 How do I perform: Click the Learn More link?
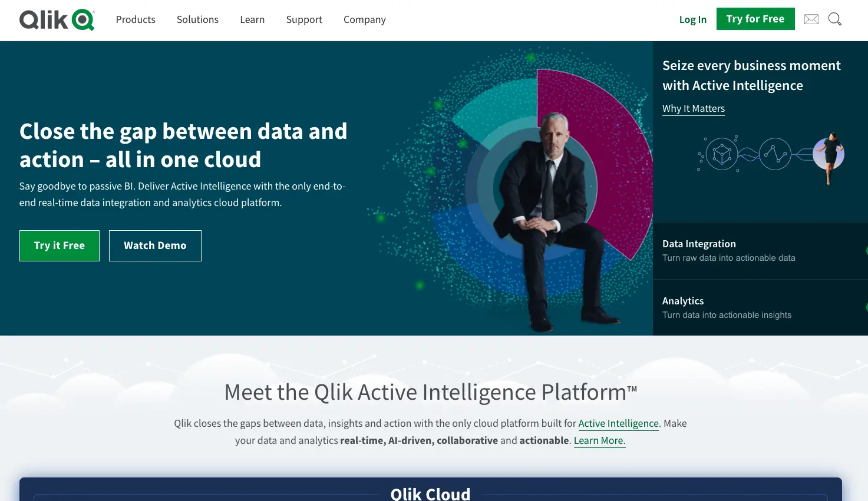click(x=599, y=440)
